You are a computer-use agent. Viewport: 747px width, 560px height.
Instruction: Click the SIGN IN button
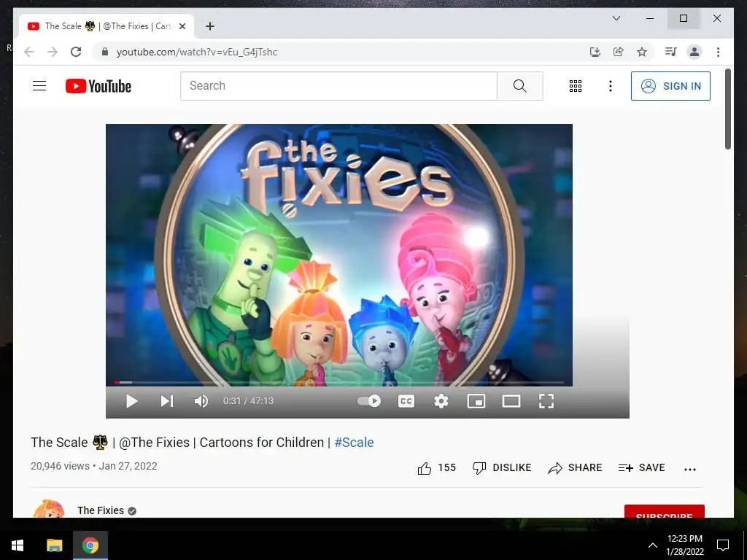click(670, 86)
